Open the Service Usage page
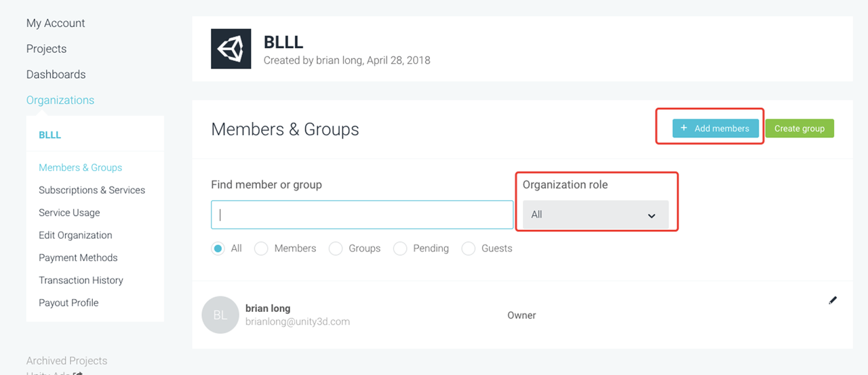This screenshot has height=375, width=868. pyautogui.click(x=69, y=213)
